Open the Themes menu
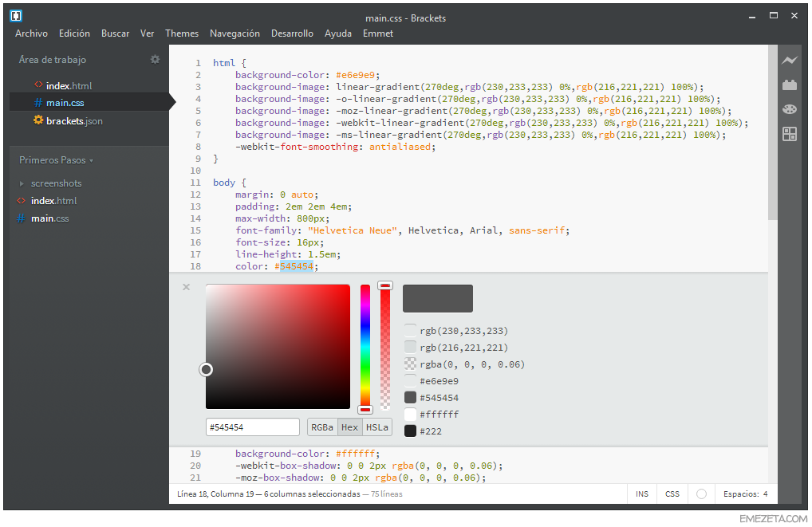 pos(182,33)
